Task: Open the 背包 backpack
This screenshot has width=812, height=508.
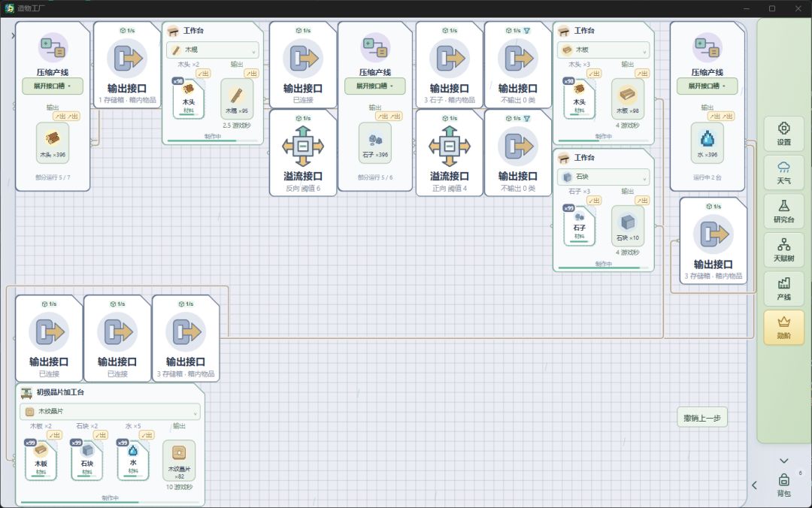Action: coord(783,485)
